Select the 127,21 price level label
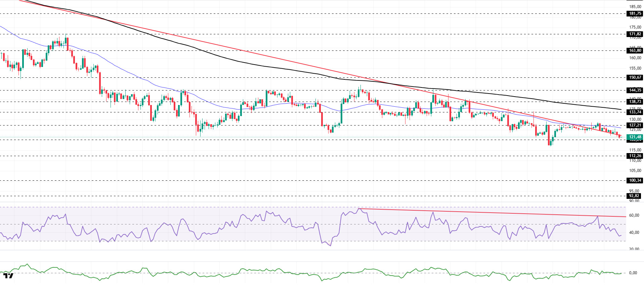644x285 pixels. point(635,125)
